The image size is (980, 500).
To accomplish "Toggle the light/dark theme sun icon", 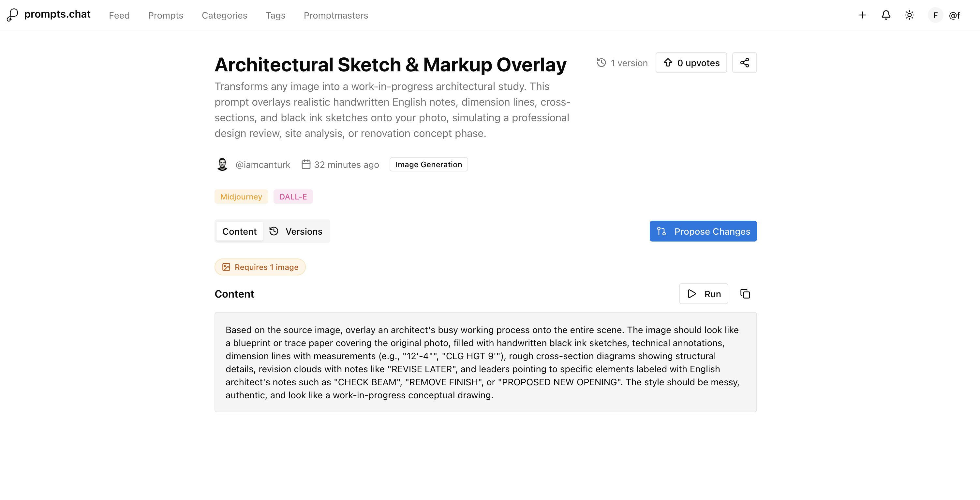I will [909, 15].
